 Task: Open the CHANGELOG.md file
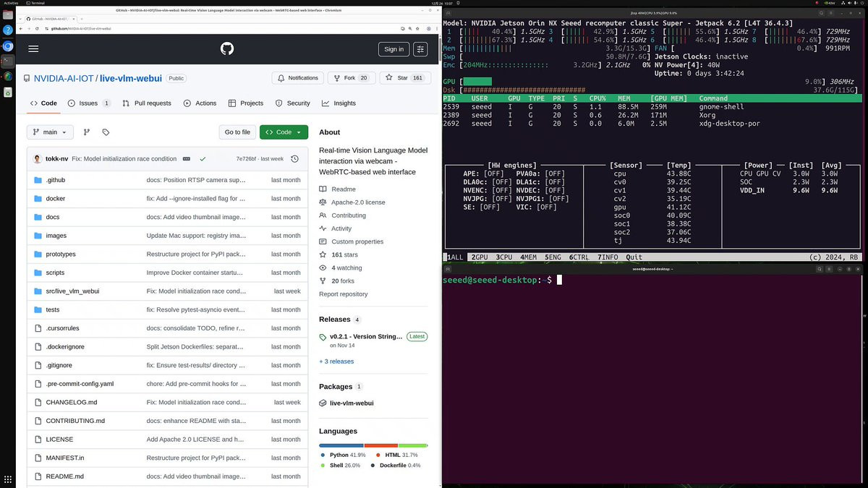click(x=71, y=403)
